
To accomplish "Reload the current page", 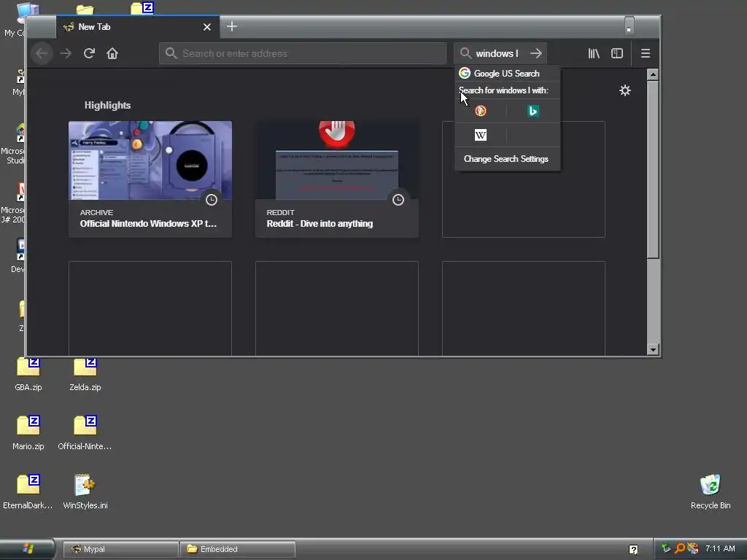I will pyautogui.click(x=89, y=53).
